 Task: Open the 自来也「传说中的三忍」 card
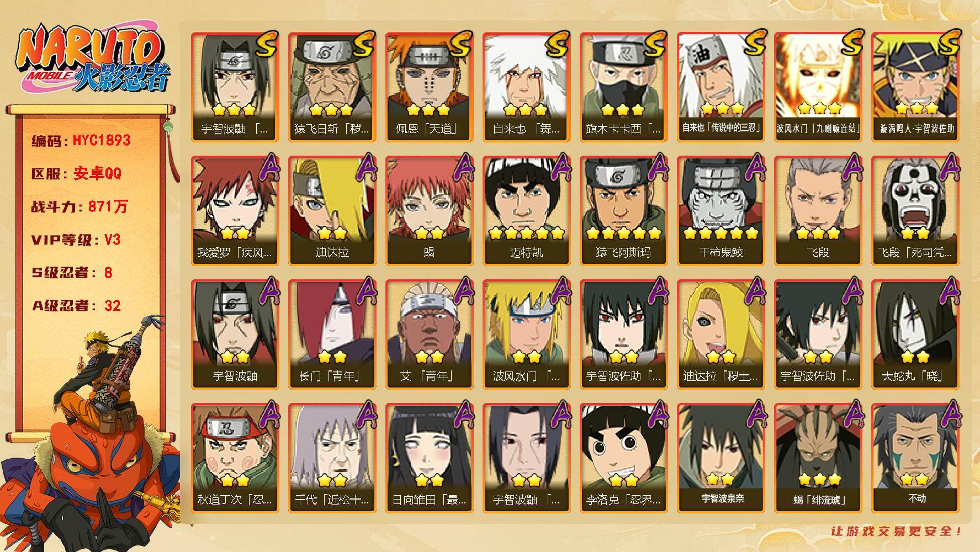[x=721, y=87]
